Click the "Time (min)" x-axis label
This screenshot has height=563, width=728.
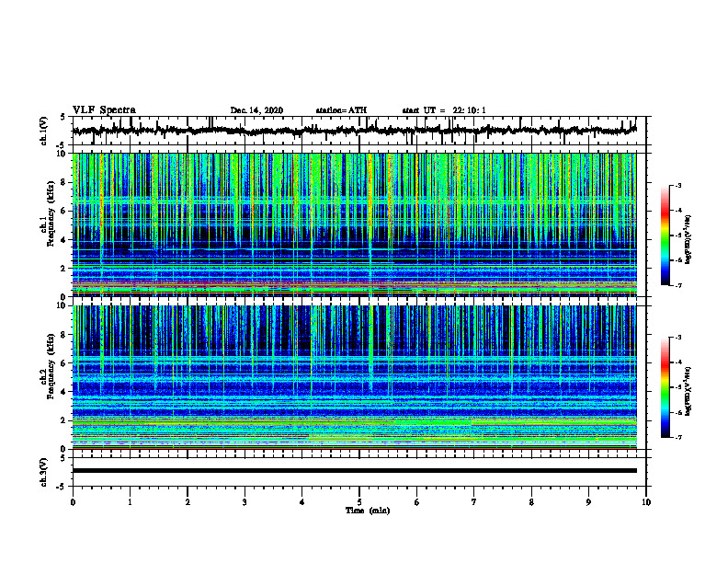pyautogui.click(x=368, y=511)
